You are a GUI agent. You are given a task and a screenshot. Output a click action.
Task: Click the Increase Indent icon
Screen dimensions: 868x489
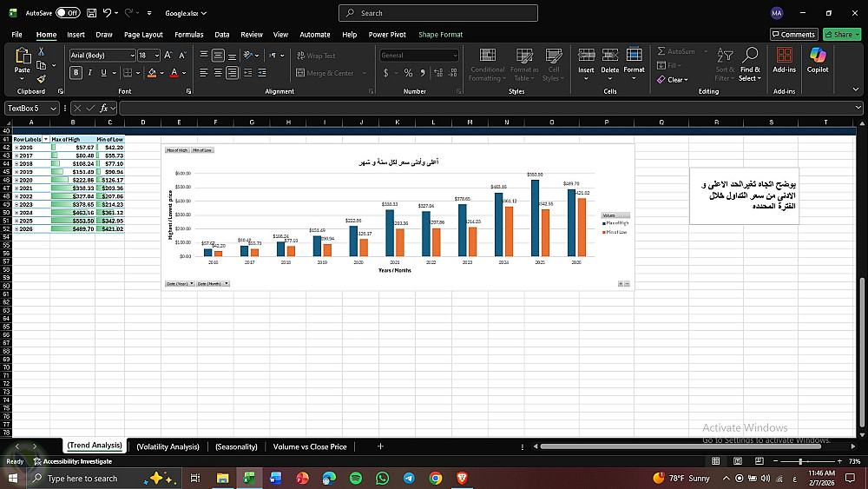tap(262, 73)
